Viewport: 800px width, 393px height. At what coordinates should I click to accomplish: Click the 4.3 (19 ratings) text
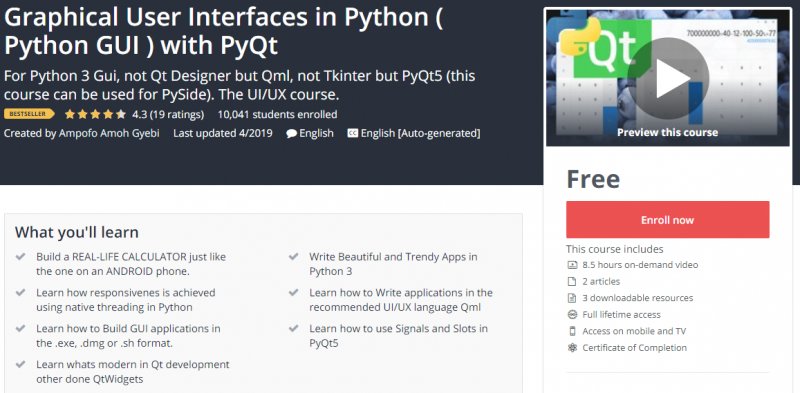coord(168,114)
